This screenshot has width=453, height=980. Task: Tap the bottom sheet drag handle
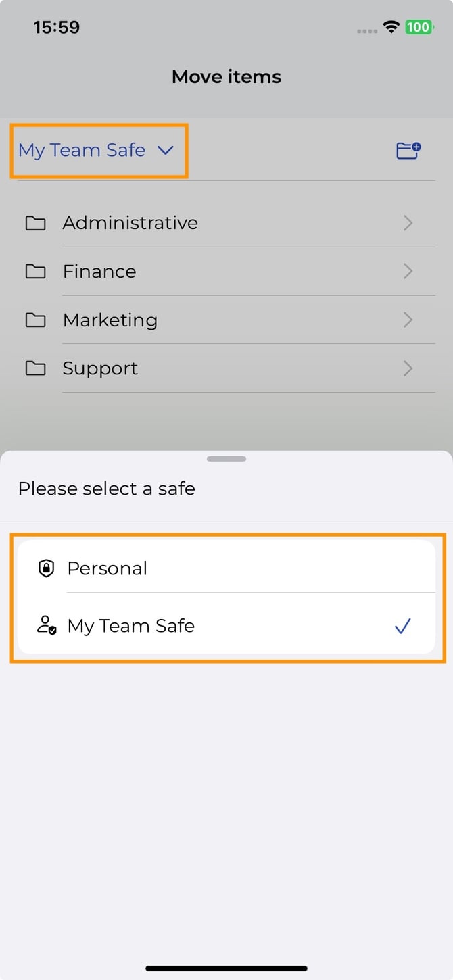click(x=226, y=459)
